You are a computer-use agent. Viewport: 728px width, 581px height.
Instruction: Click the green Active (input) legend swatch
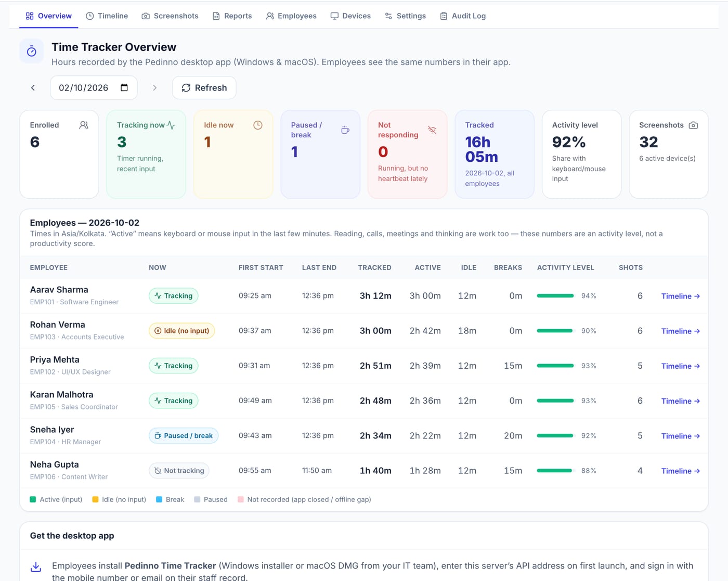(x=33, y=499)
